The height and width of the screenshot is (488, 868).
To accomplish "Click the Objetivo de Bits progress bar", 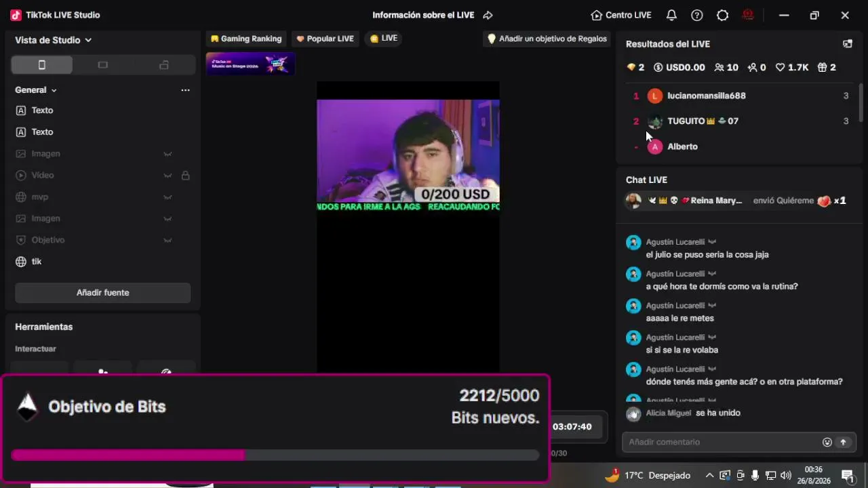I will (x=275, y=455).
